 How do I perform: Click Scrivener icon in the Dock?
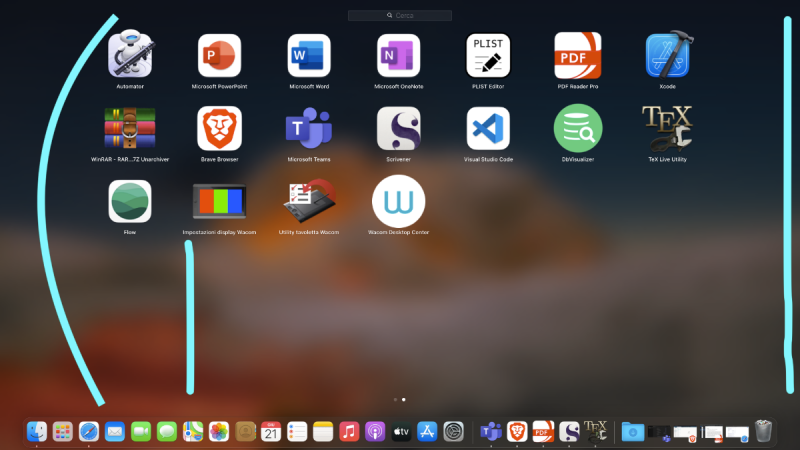pos(569,432)
